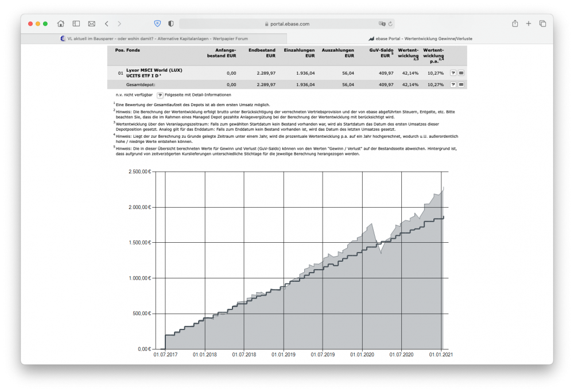Click the half-shaded privacy report shield
Image resolution: width=574 pixels, height=392 pixels.
click(170, 24)
